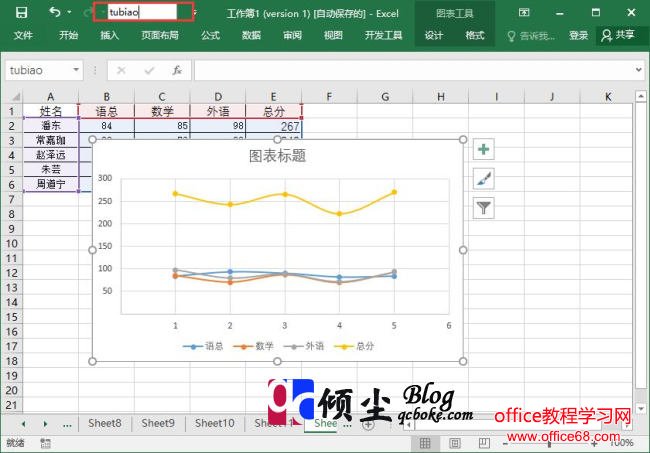Open the 公式 ribbon tab
This screenshot has width=650, height=453.
pyautogui.click(x=210, y=35)
